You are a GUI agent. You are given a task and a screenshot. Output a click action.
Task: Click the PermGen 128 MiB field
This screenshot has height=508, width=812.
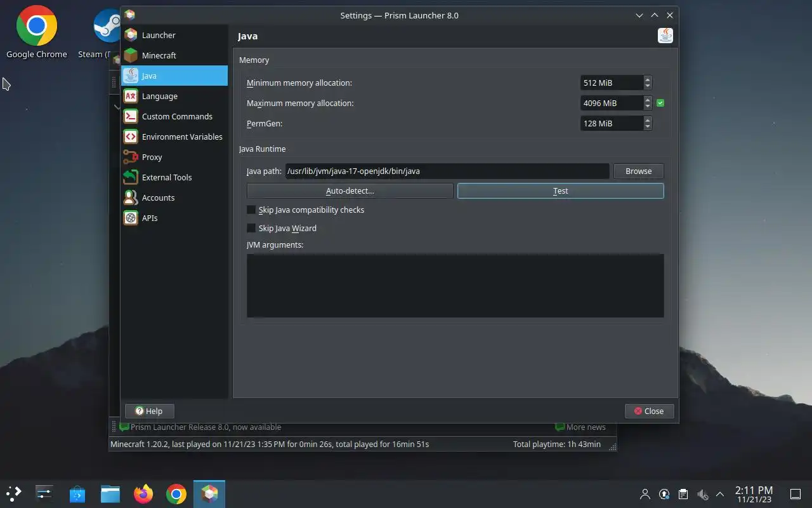(x=612, y=123)
